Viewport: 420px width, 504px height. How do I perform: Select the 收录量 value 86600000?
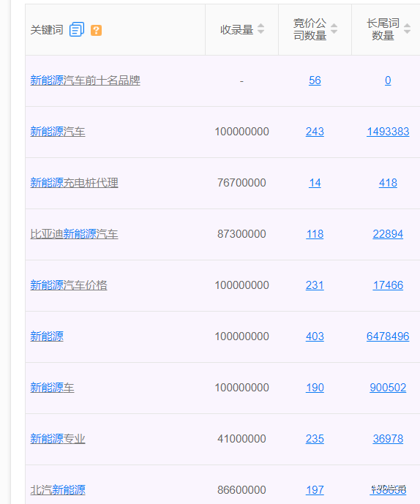(x=241, y=490)
